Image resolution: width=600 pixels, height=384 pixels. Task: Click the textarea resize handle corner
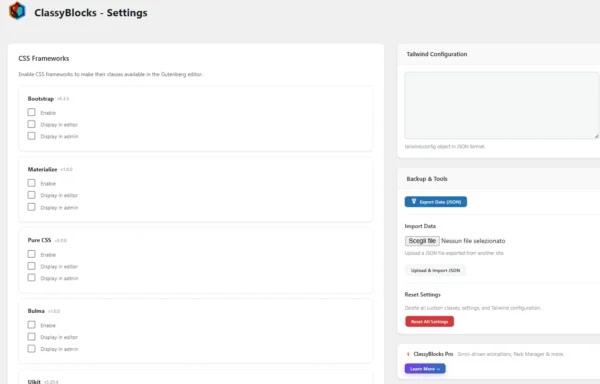pyautogui.click(x=596, y=136)
